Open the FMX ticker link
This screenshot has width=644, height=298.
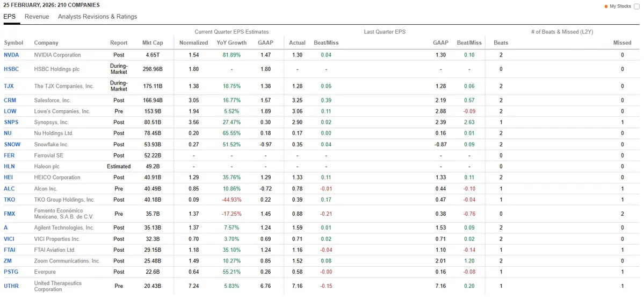pos(10,214)
